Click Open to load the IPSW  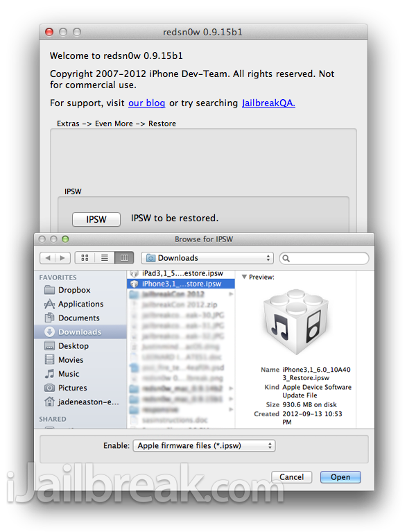coord(340,477)
